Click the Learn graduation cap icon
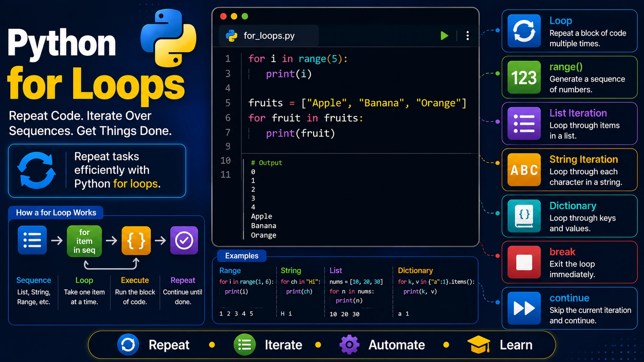The height and width of the screenshot is (362, 644). tap(479, 345)
